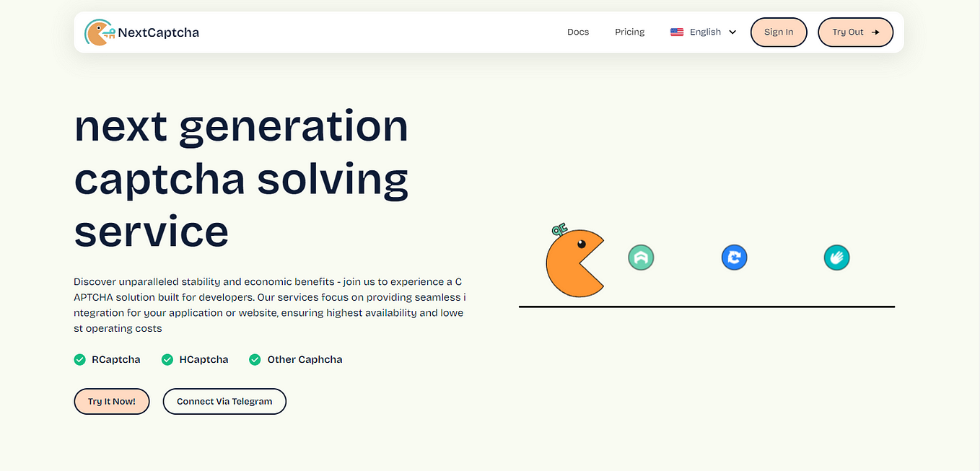Click the arrow in Try Out button

tap(875, 32)
